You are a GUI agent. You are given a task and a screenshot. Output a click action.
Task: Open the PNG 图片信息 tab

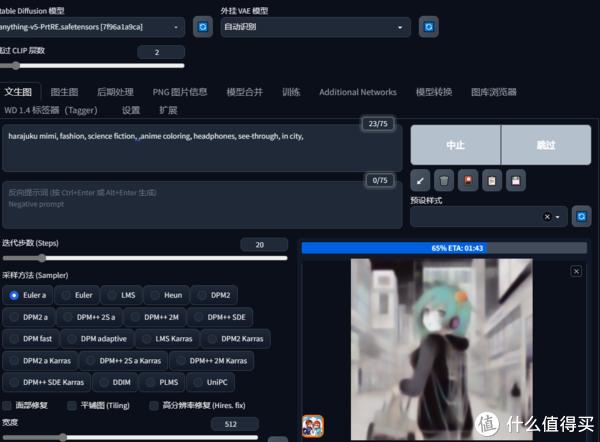point(180,92)
